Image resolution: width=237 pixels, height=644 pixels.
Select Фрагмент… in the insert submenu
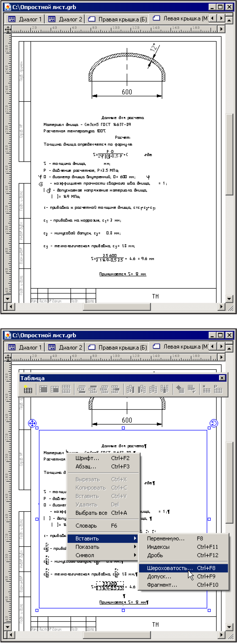tap(183, 585)
